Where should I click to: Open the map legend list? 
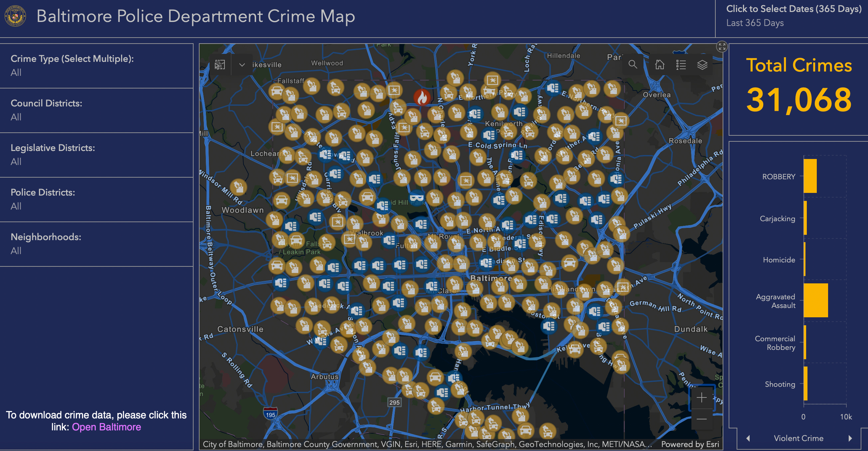(681, 65)
